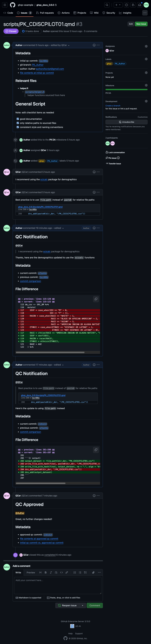151x644 pixels.
Task: Go to the Wiki tab
Action: (94, 13)
